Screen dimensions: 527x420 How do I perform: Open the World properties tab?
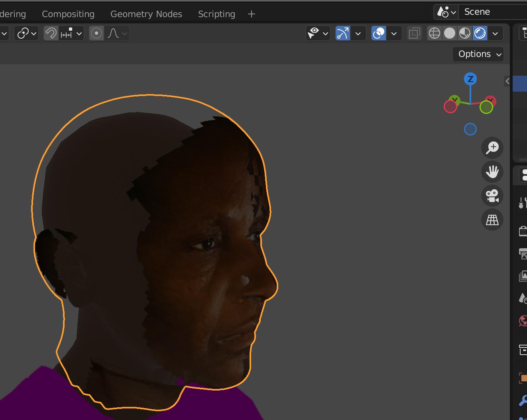(x=523, y=320)
